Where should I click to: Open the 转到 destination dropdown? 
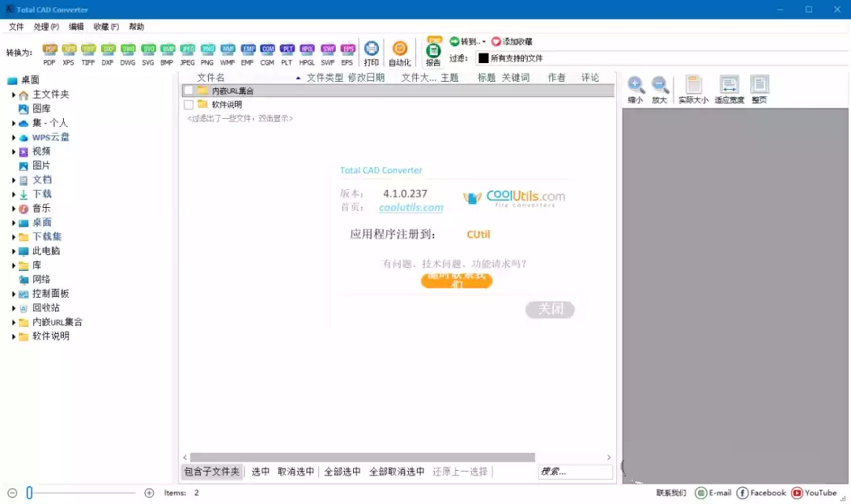(x=465, y=41)
